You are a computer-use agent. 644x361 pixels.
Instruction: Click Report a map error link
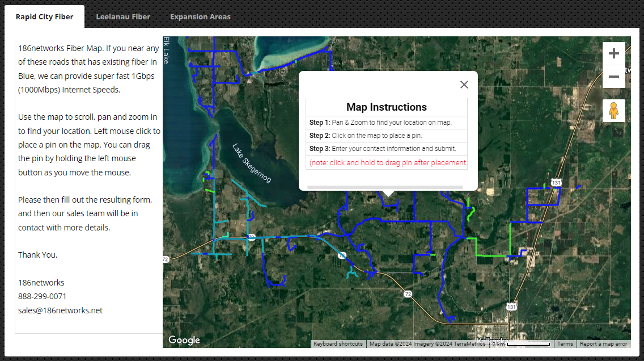click(603, 344)
